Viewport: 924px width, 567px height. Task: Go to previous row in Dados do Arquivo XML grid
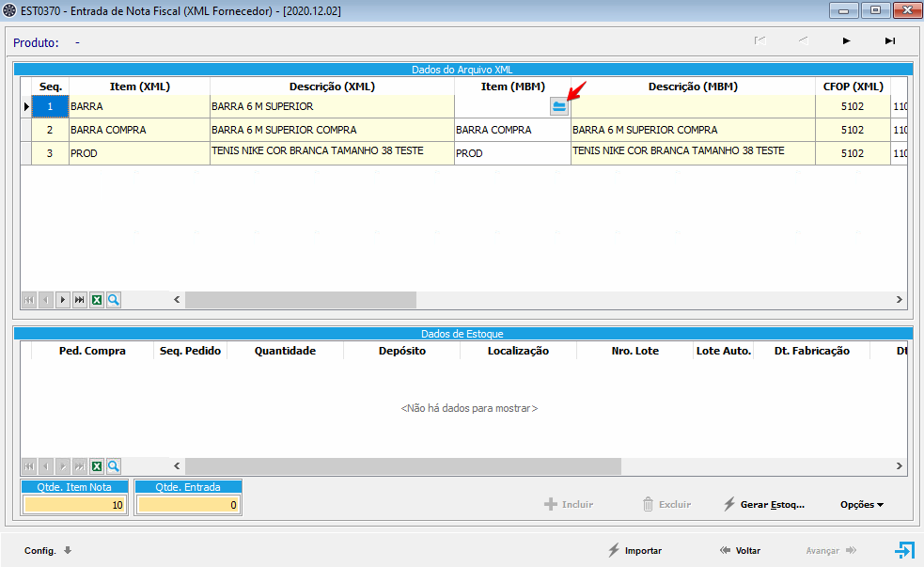point(46,300)
